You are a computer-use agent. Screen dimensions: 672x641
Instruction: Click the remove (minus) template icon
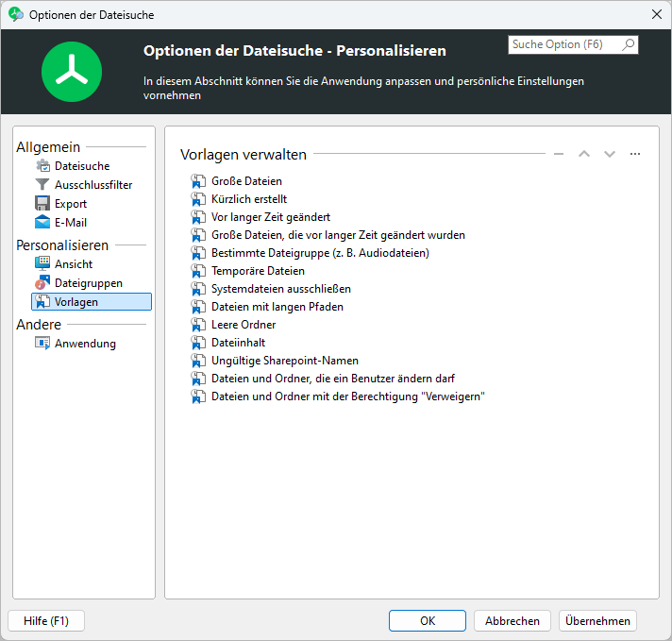[x=559, y=154]
